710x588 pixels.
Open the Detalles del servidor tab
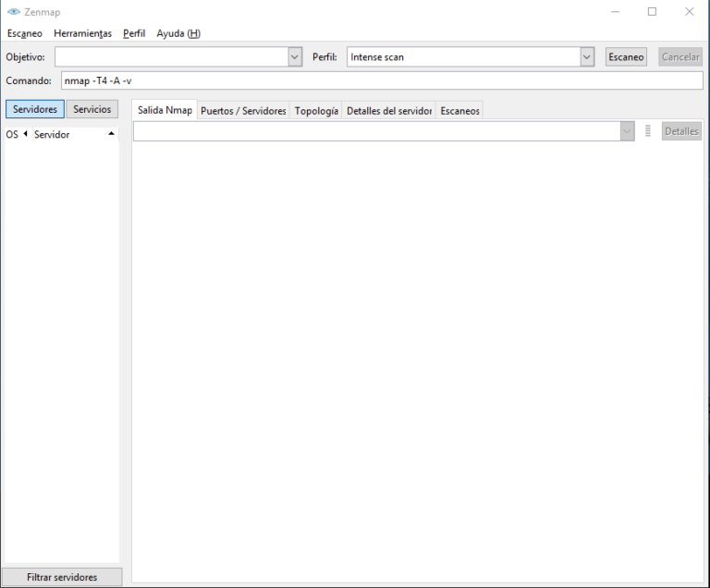tap(389, 111)
